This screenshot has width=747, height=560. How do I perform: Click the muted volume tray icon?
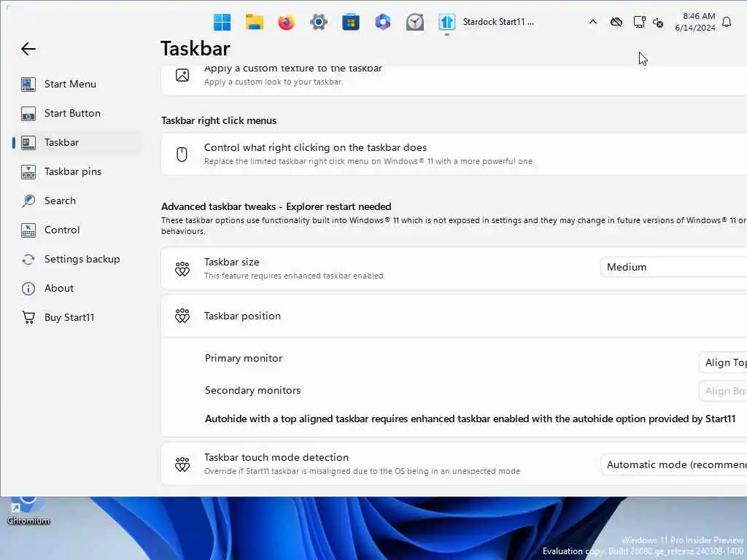(x=658, y=23)
